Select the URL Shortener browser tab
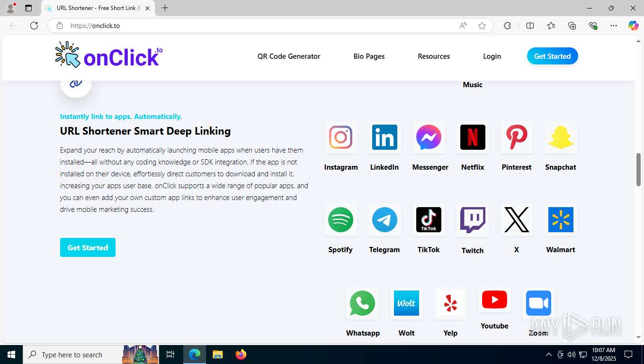 (98, 8)
